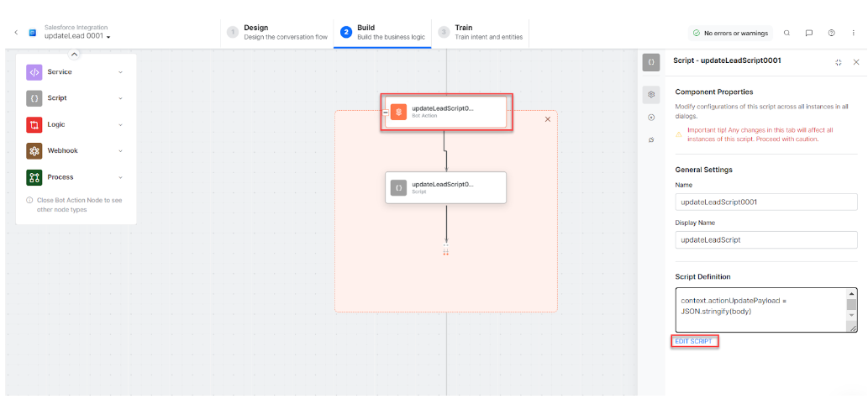Open the chat comments icon in header

(808, 33)
